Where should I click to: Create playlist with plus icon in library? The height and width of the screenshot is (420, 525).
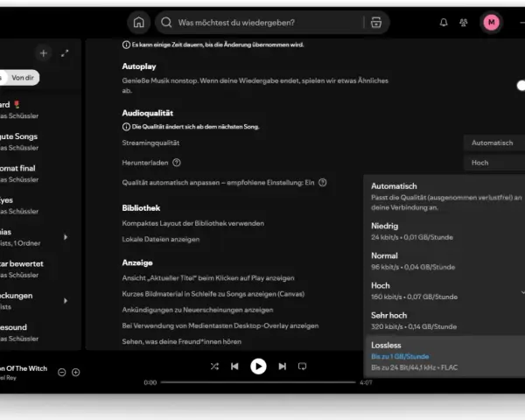tap(44, 53)
